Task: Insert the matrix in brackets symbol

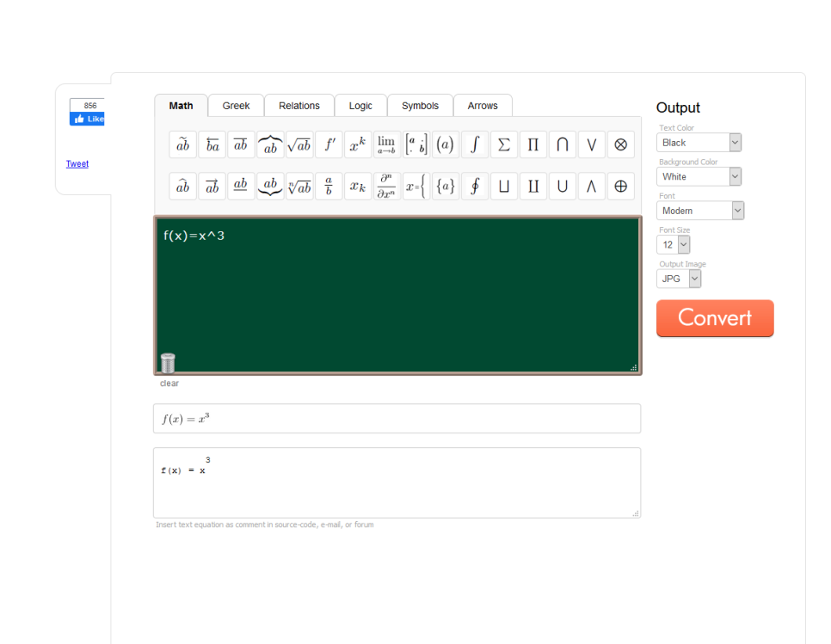Action: 416,144
